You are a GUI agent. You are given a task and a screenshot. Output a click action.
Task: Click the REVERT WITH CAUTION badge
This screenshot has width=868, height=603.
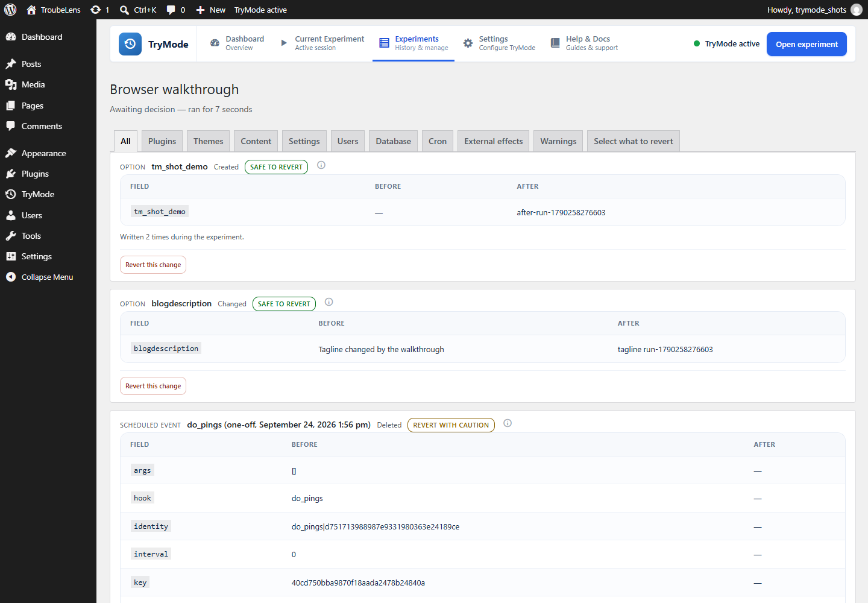click(451, 425)
